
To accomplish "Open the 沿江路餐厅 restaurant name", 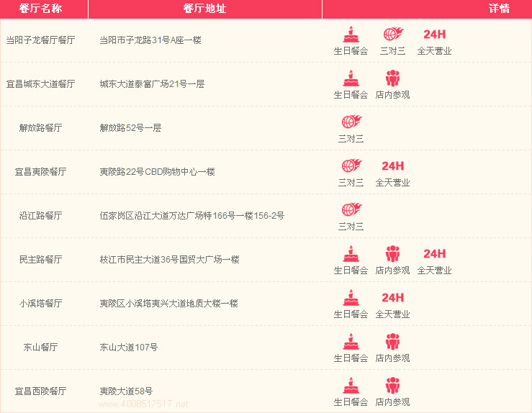I will pyautogui.click(x=40, y=216).
